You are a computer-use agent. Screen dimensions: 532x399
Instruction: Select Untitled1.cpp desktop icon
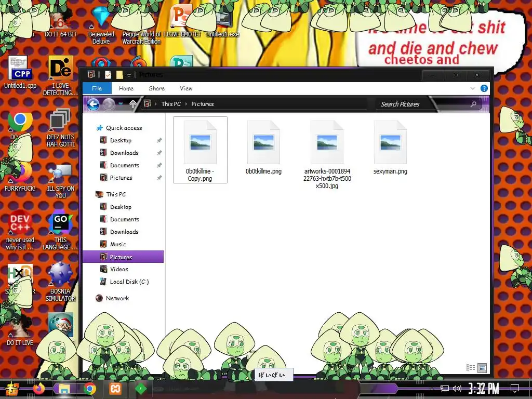coord(20,72)
